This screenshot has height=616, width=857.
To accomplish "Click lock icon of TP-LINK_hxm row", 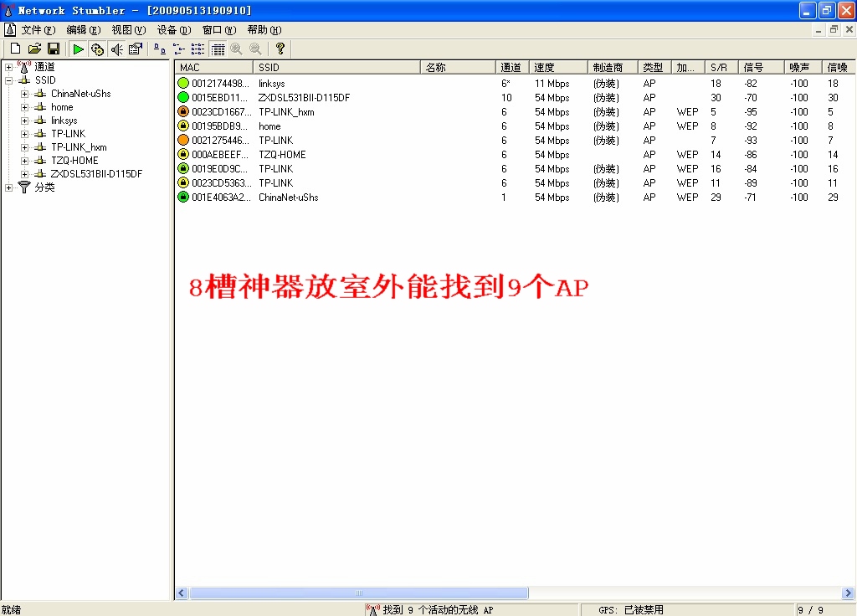I will 183,111.
